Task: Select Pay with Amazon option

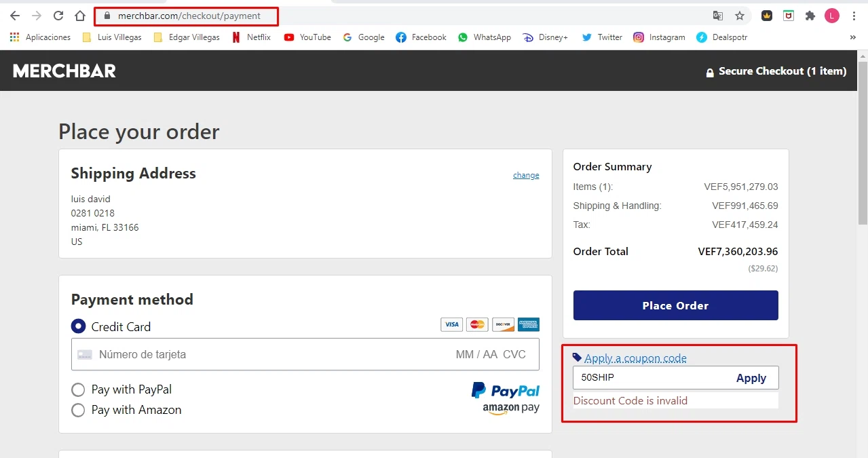Action: coord(79,410)
